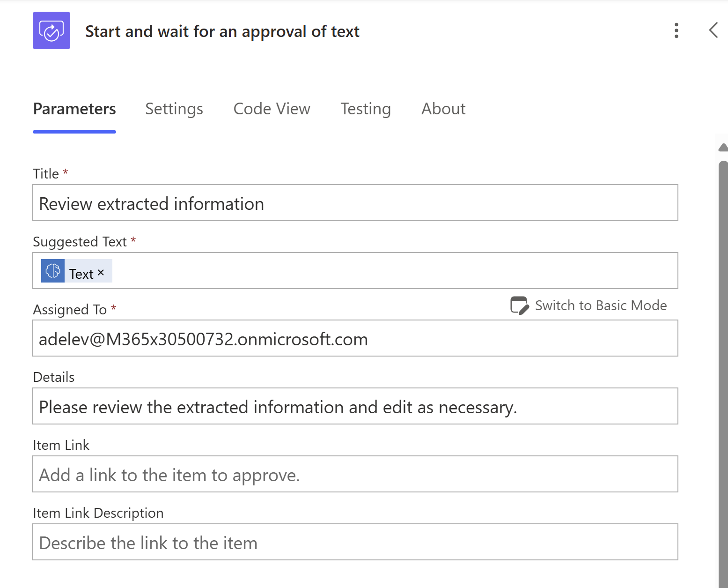Screen dimensions: 728x588
Task: Edit the Details text field
Action: [x=355, y=406]
